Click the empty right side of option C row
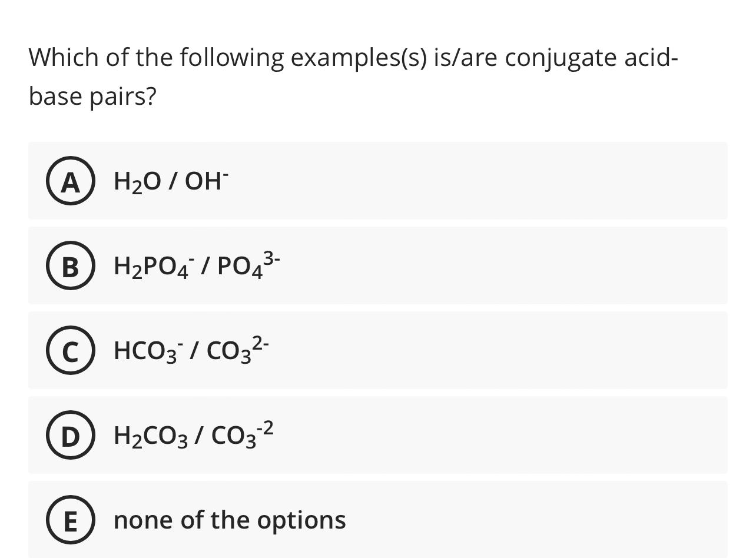Image resolution: width=756 pixels, height=558 pixels. (x=530, y=351)
